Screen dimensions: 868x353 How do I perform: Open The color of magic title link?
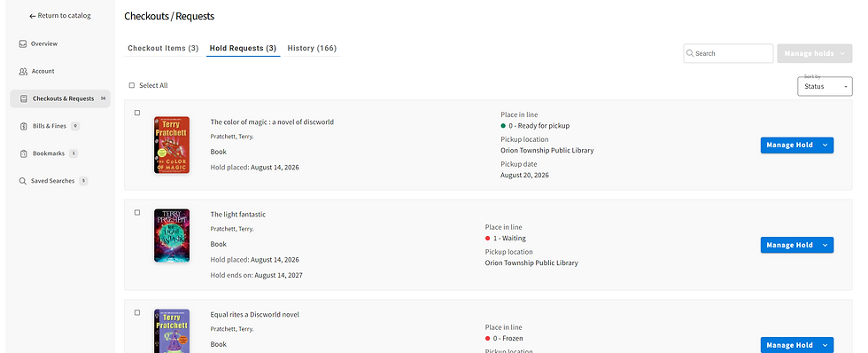click(x=272, y=122)
